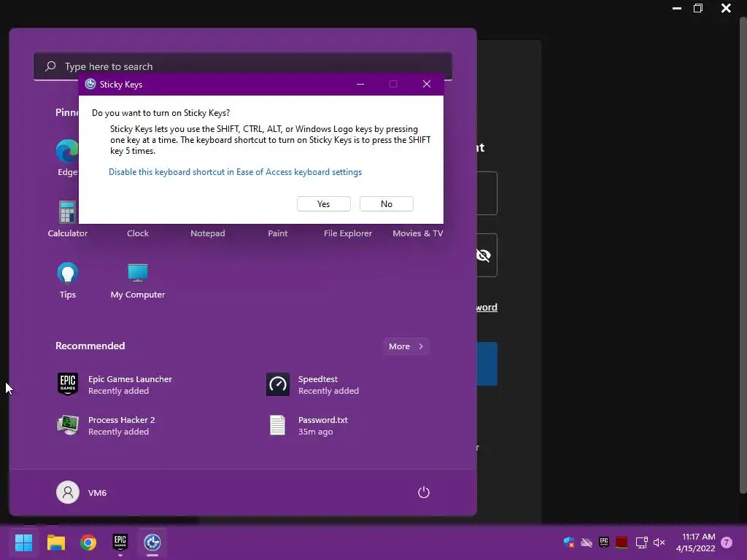Viewport: 747px width, 560px height.
Task: Click the blue button in background window
Action: coord(487,364)
